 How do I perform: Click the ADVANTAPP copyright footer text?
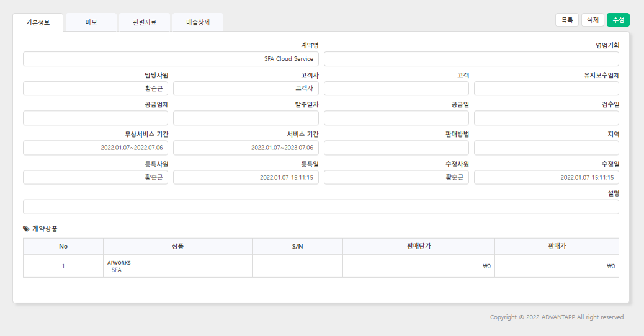point(557,317)
